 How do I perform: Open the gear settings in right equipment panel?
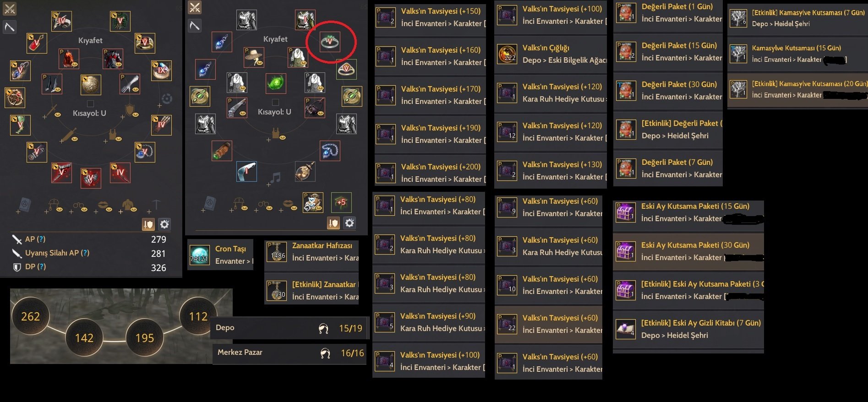click(x=349, y=223)
